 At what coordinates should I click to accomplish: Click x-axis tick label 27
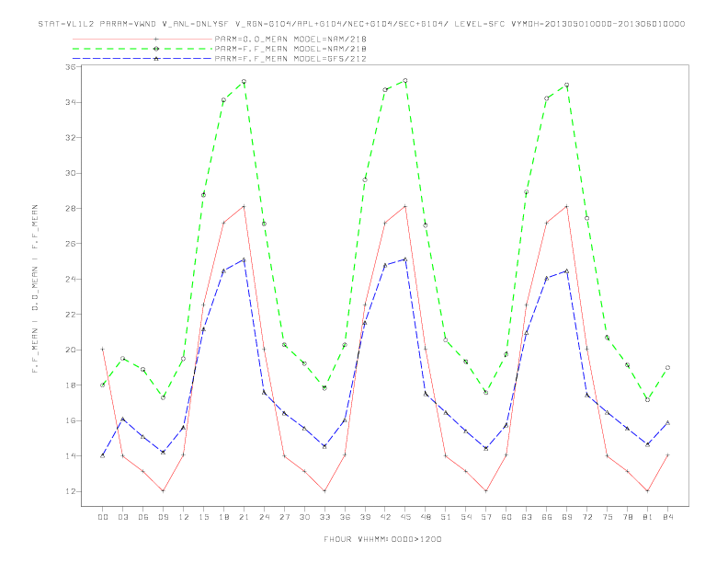(x=284, y=517)
